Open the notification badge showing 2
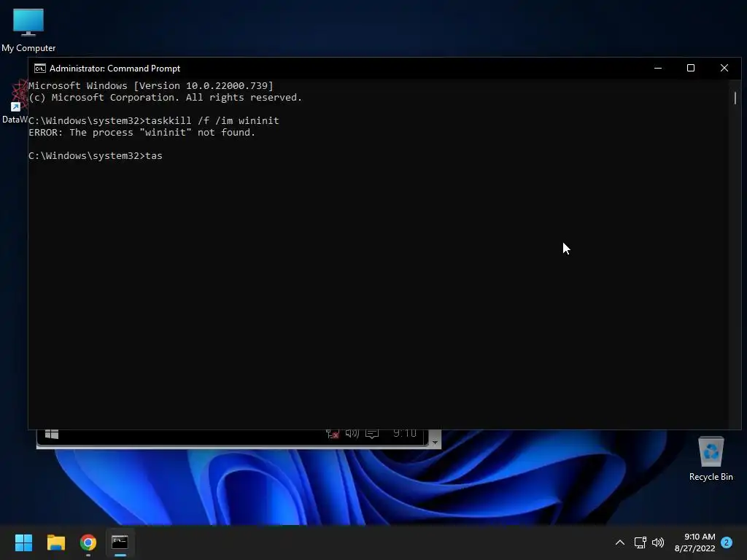The width and height of the screenshot is (747, 560). pyautogui.click(x=727, y=542)
